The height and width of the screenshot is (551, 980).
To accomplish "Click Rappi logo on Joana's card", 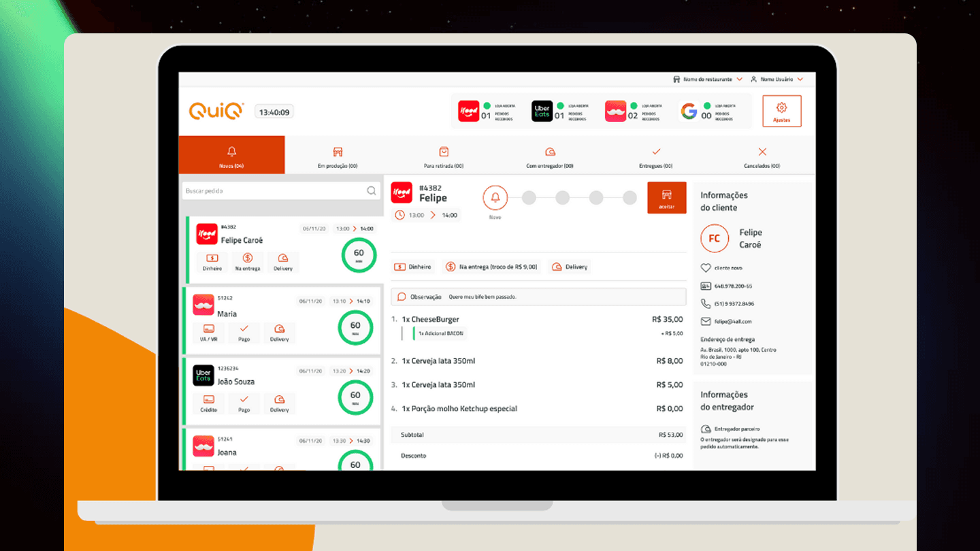I will (x=203, y=446).
